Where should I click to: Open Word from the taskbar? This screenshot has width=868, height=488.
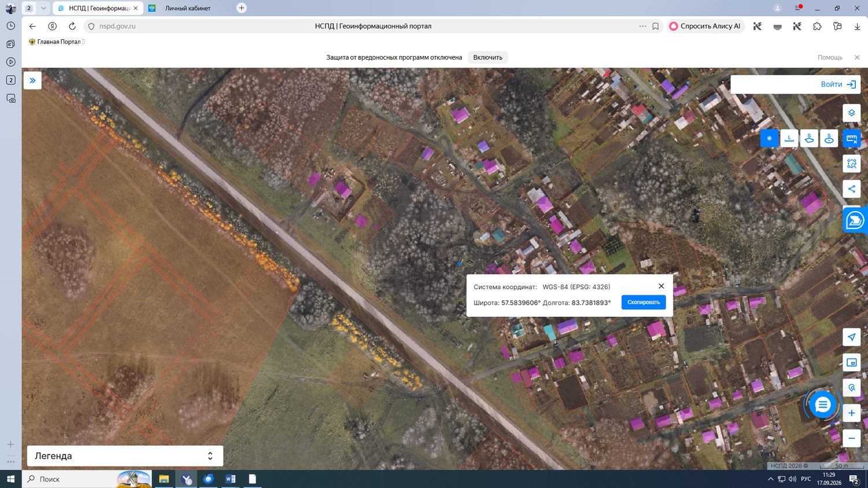click(230, 479)
